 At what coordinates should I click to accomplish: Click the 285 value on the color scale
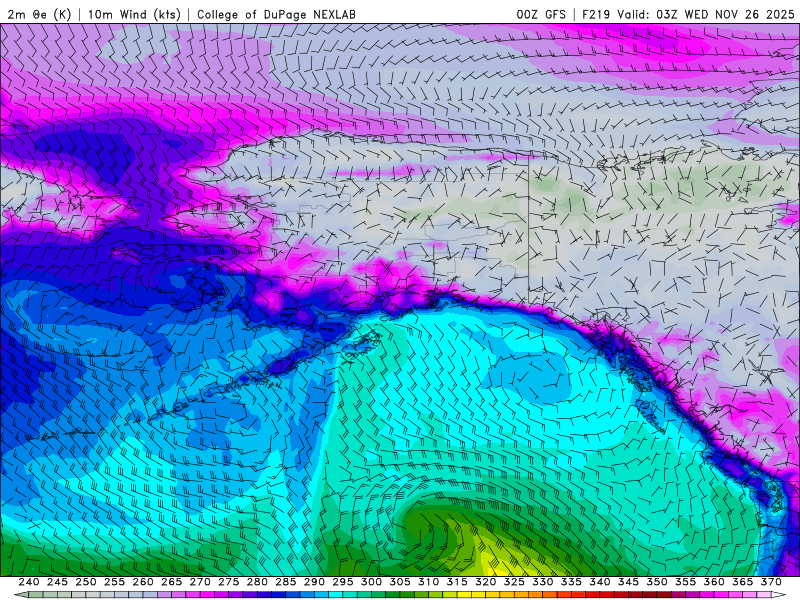point(286,582)
